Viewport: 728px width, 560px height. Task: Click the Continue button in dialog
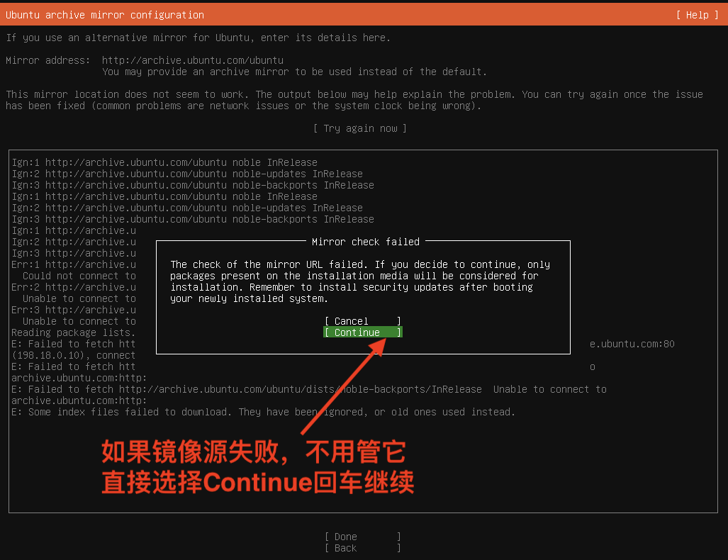(x=363, y=332)
